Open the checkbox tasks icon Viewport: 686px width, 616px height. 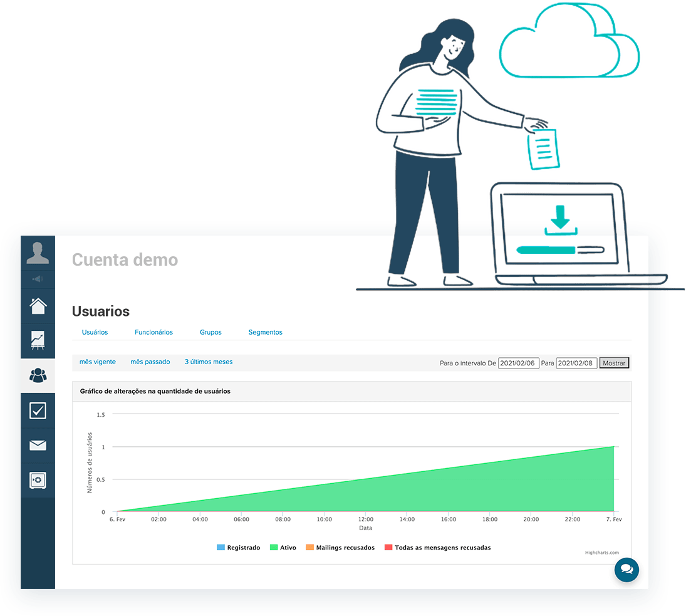(x=38, y=410)
